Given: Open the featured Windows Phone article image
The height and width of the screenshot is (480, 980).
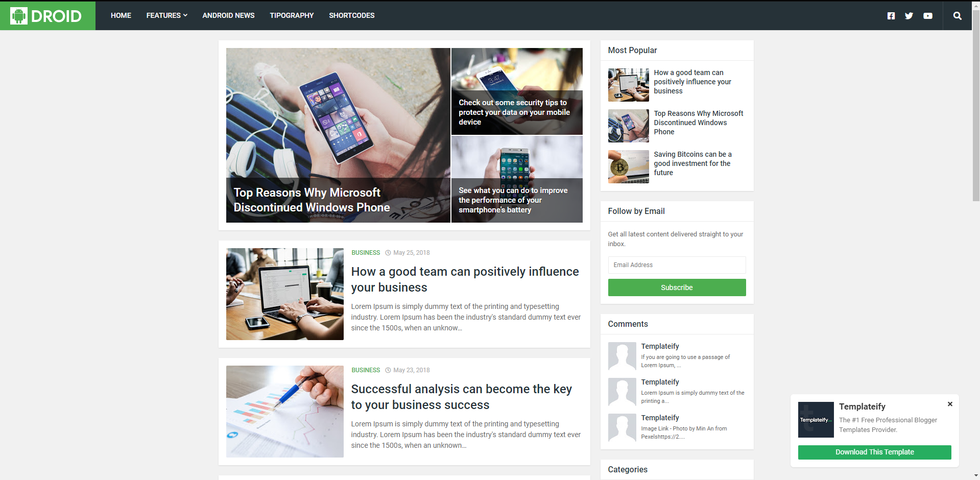Looking at the screenshot, I should point(338,135).
